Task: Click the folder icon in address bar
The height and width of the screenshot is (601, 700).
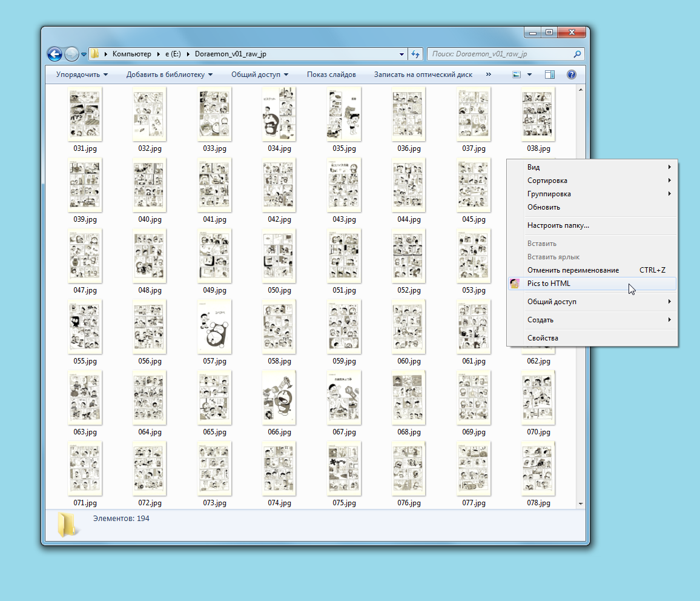Action: click(x=94, y=54)
